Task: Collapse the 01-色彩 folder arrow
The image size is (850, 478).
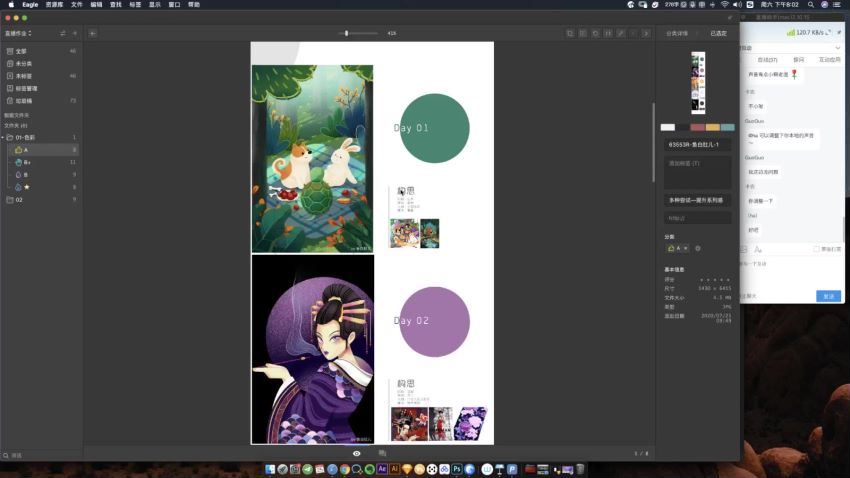Action: 3,138
